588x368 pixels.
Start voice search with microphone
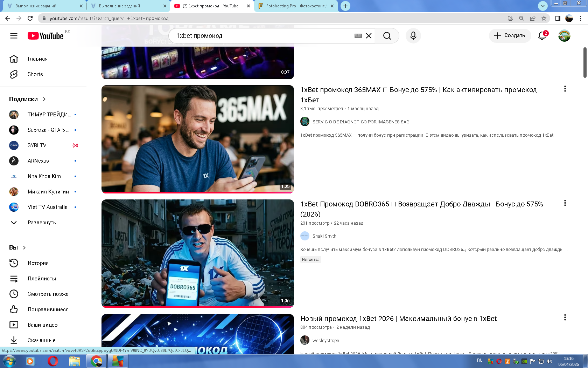click(413, 36)
